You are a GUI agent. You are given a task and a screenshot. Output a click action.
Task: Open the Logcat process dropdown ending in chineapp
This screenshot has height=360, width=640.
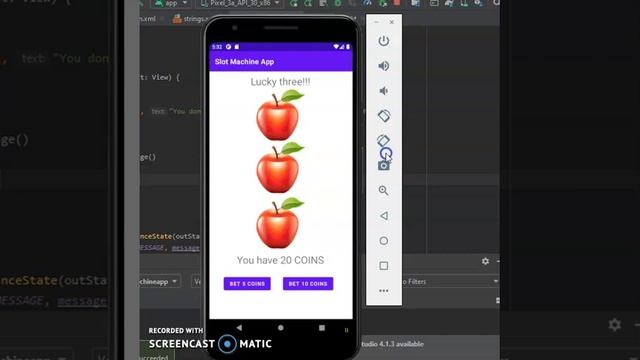[x=159, y=282]
